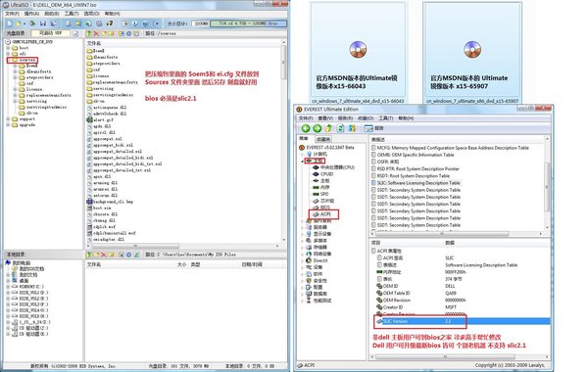Open the UltraISO 文件(F) menu
Viewport: 588px width, 372px height.
pos(12,14)
